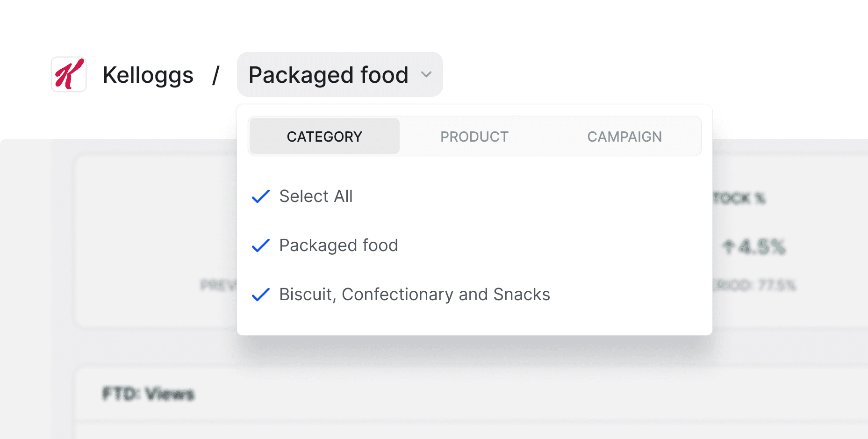Click the blurred 4.5% metric value

(x=762, y=247)
